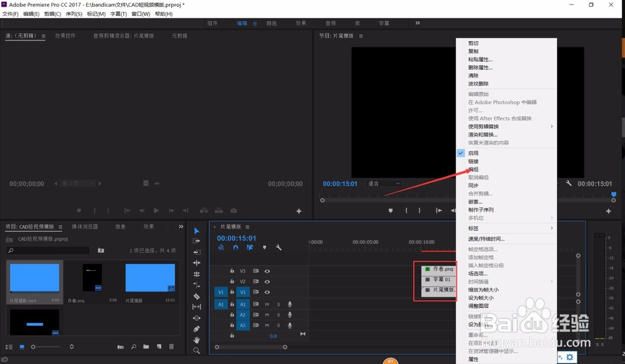This screenshot has width=625, height=364.
Task: Click the voice-over record mic on A1
Action: [289, 304]
